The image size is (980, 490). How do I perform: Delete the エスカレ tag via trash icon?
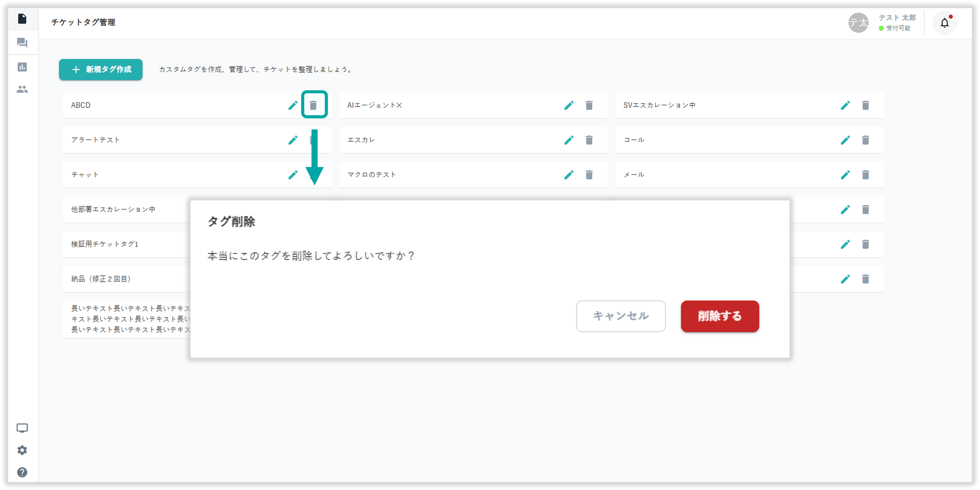click(x=589, y=140)
